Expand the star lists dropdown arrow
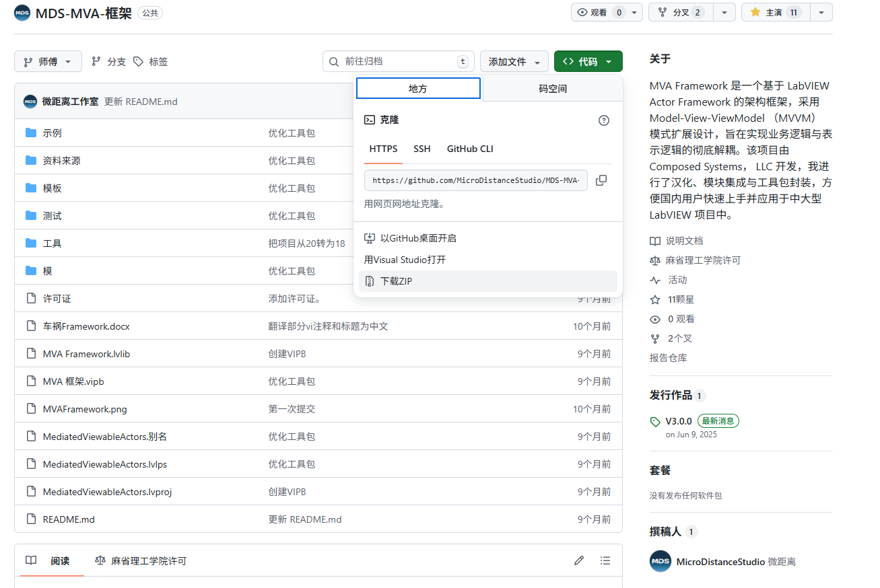This screenshot has height=588, width=880. [x=821, y=12]
